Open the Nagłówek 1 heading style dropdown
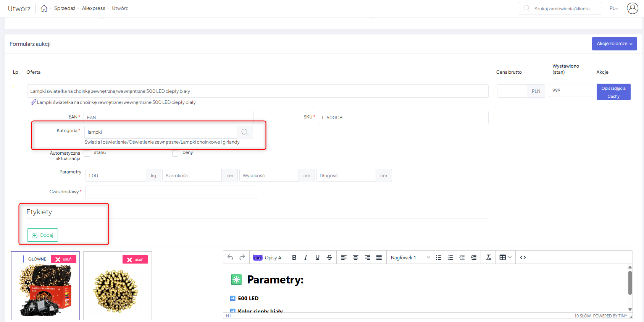The width and height of the screenshot is (644, 322). click(410, 257)
